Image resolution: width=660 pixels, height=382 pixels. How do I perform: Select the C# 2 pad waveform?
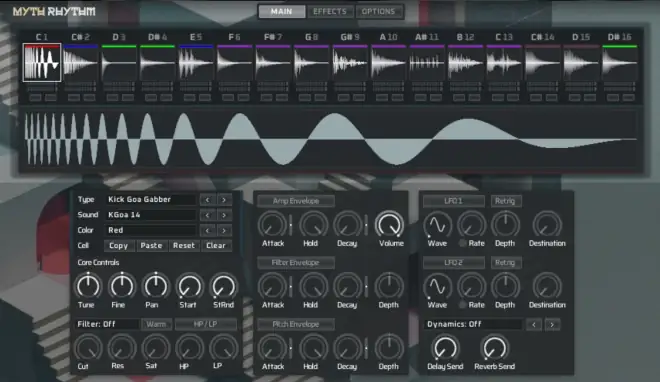(x=80, y=63)
